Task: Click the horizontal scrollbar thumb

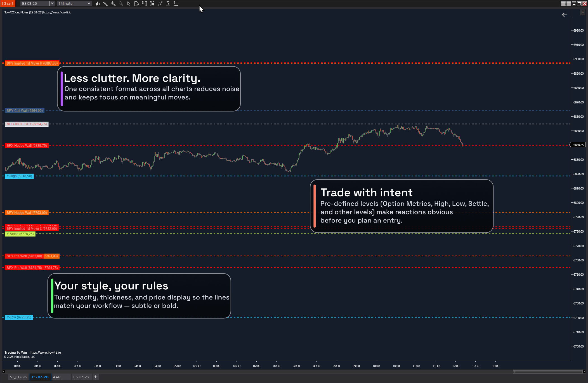Action: coord(547,372)
